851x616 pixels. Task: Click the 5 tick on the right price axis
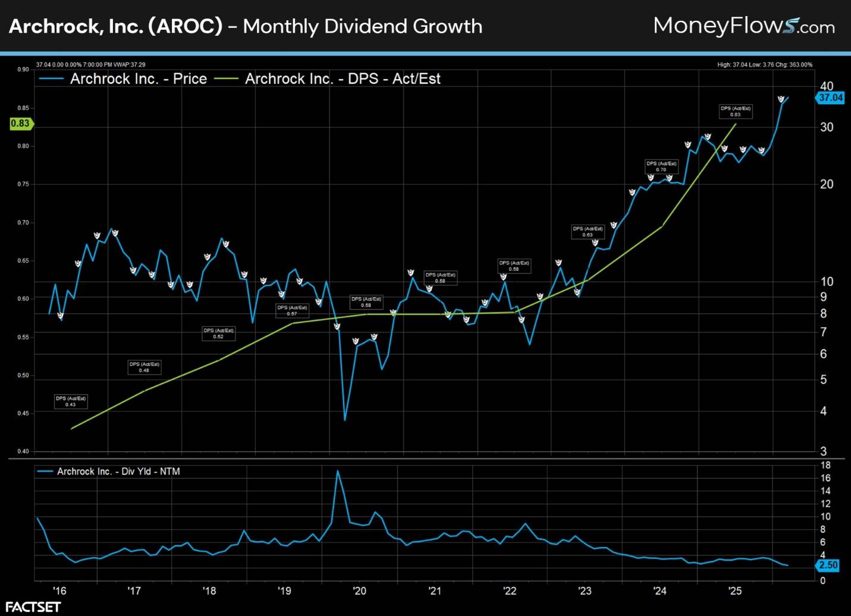click(x=824, y=379)
